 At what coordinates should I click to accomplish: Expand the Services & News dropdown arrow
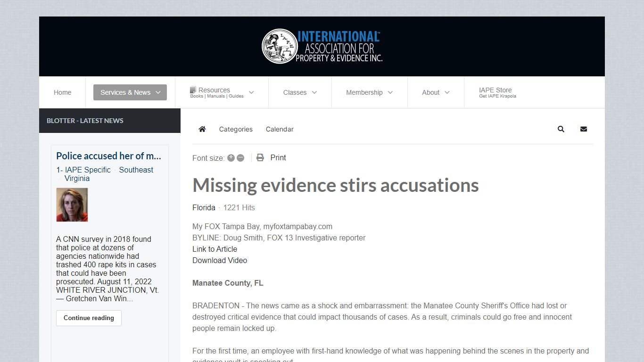point(158,92)
